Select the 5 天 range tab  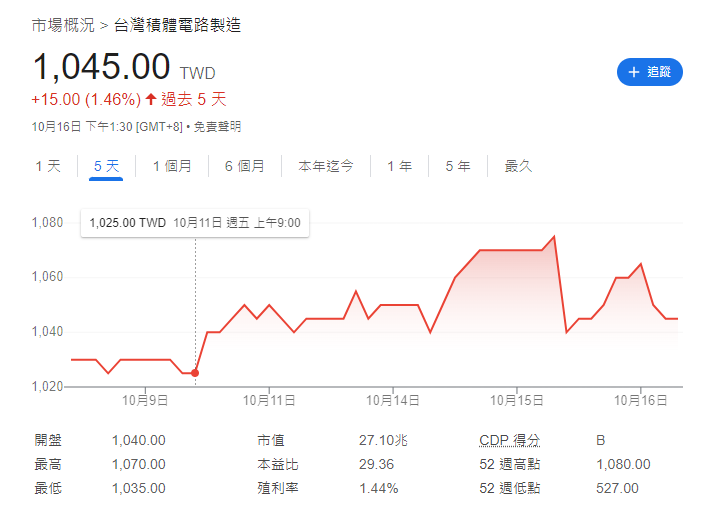106,166
